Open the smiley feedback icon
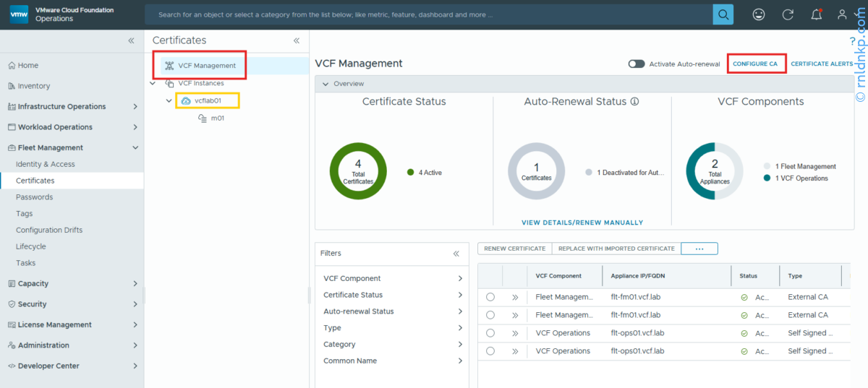Screen dimensions: 868x388 [759, 14]
